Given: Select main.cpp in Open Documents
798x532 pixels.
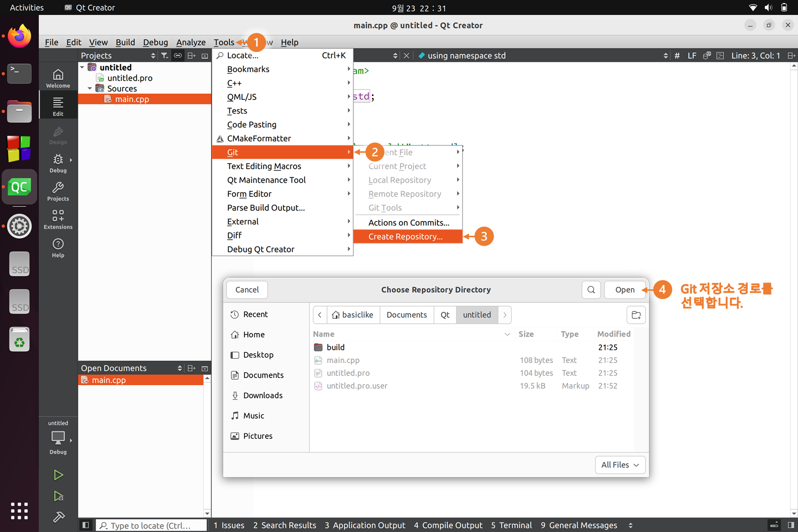Looking at the screenshot, I should pos(141,380).
